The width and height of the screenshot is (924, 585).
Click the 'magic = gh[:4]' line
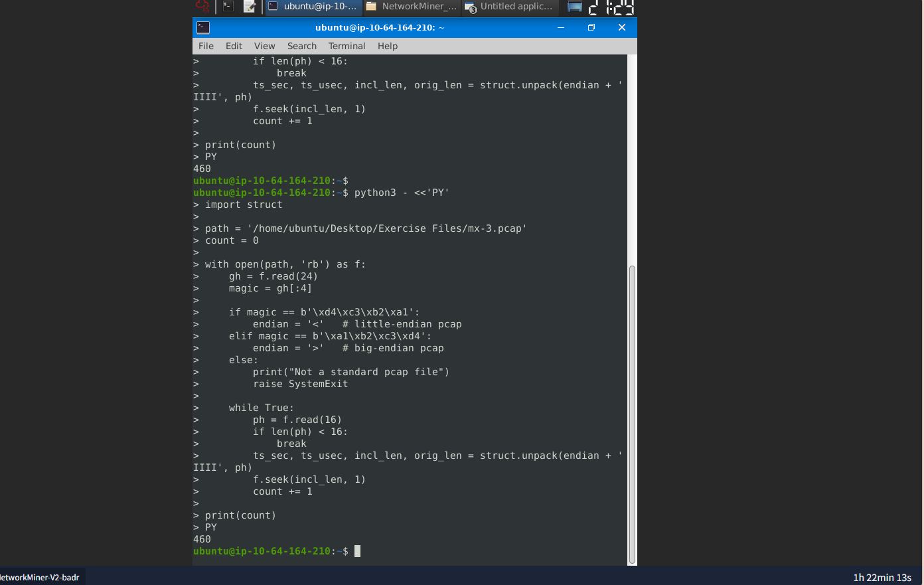[270, 288]
